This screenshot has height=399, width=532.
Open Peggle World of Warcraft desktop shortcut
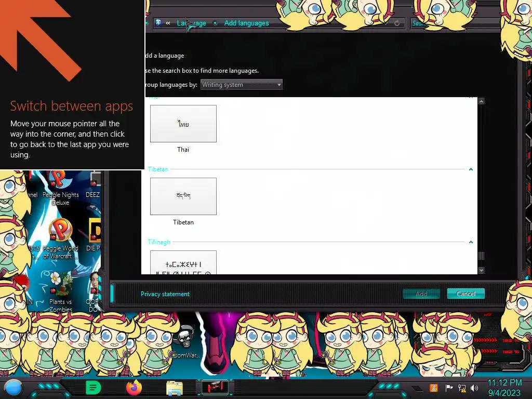(x=60, y=239)
